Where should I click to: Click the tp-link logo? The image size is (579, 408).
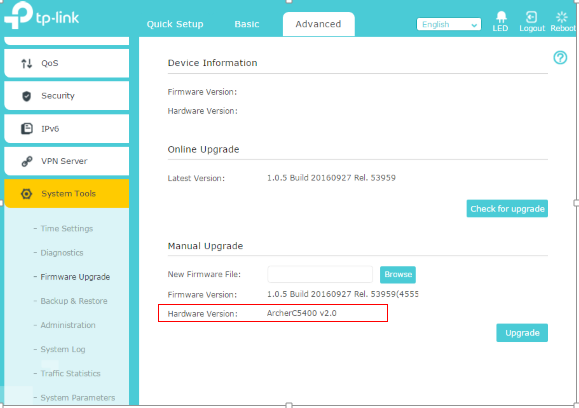(x=41, y=16)
